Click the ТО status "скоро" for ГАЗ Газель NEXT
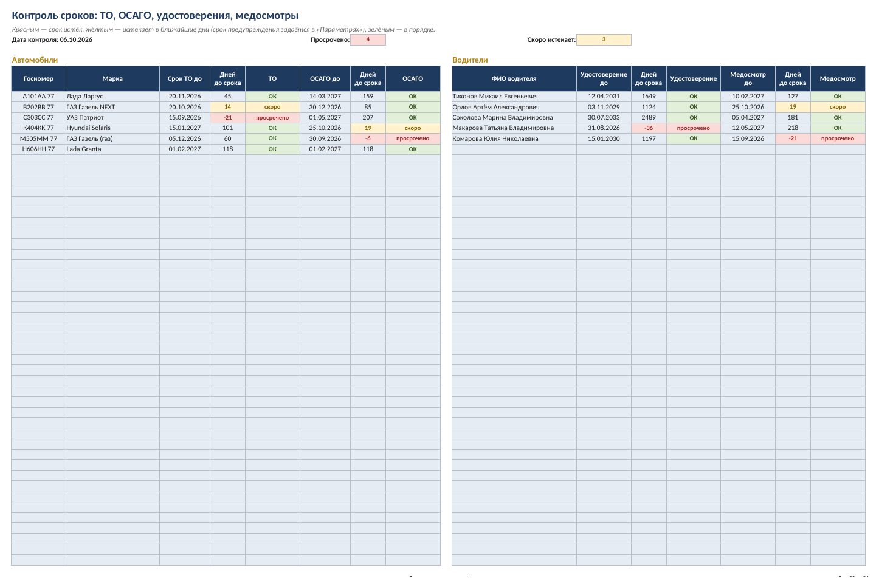 tap(272, 108)
